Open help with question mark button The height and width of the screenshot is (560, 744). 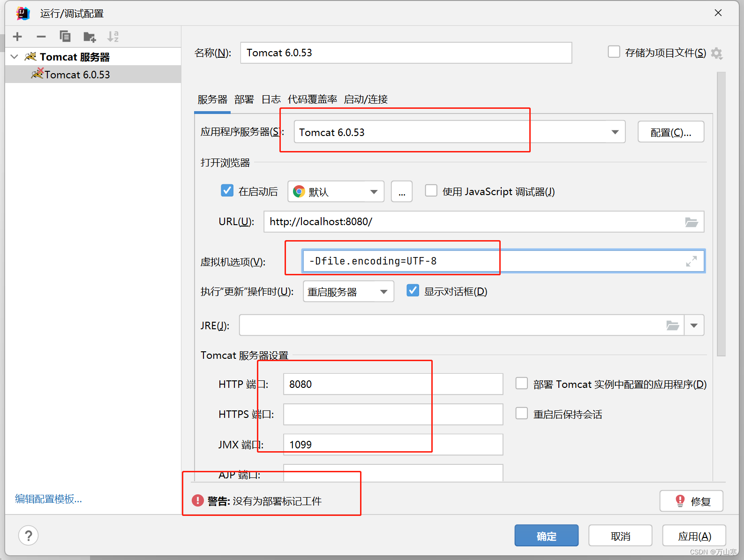(29, 536)
